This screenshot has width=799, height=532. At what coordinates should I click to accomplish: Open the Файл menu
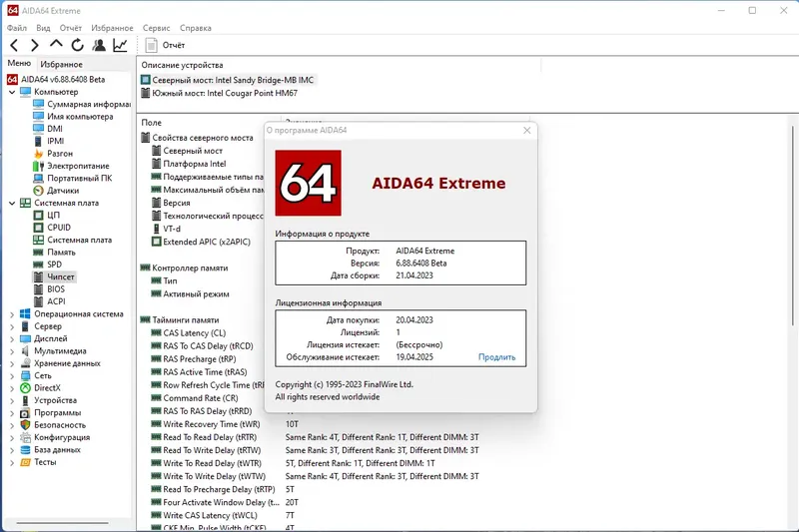tap(17, 28)
